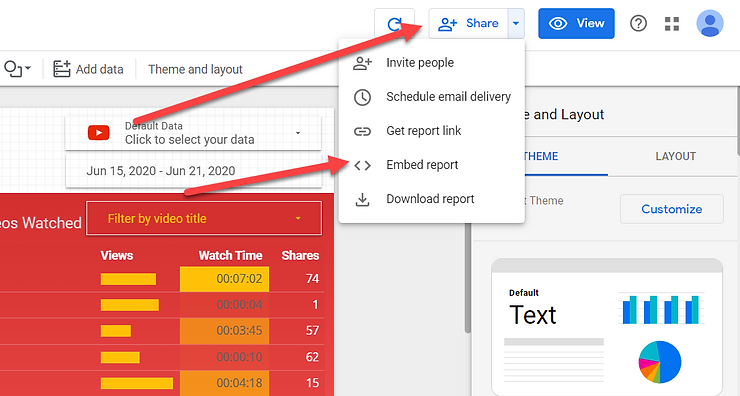Viewport: 740px width, 396px height.
Task: Click the clock icon for email scheduling
Action: click(362, 97)
